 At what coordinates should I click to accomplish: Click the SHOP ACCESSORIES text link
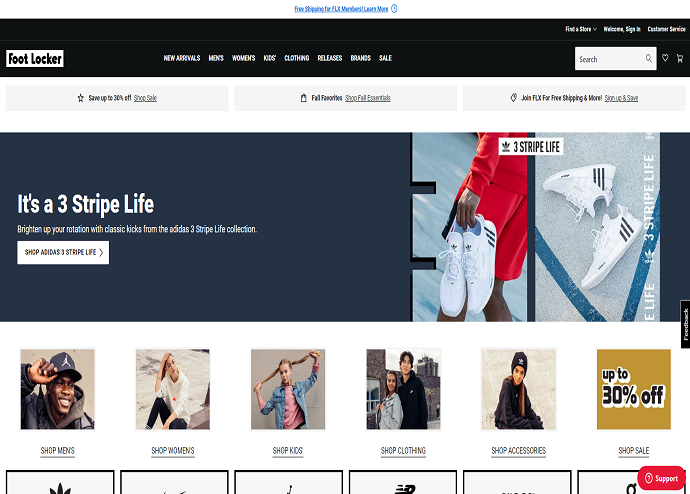click(x=519, y=451)
